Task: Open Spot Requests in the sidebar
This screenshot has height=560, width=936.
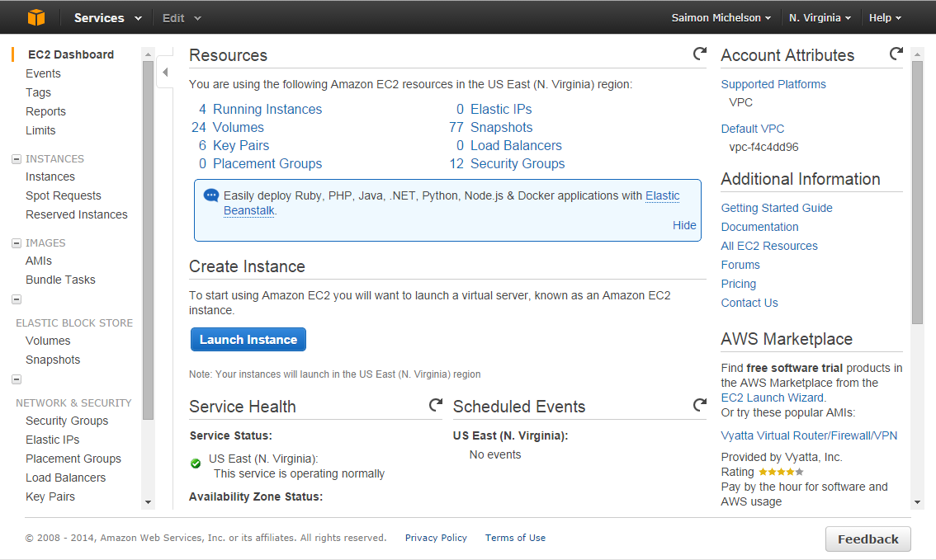Action: point(64,195)
